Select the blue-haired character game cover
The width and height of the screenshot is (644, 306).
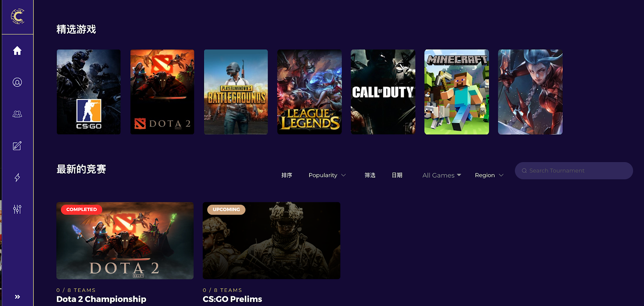click(x=530, y=92)
